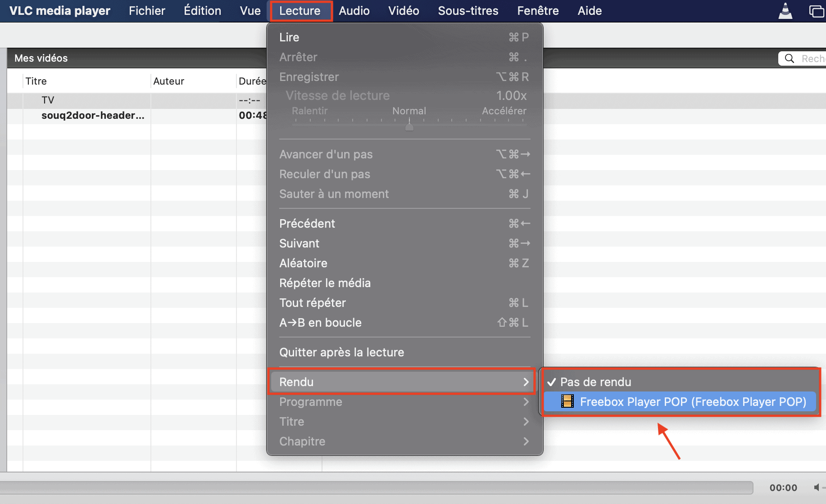This screenshot has height=504, width=826.
Task: Choose Avancer d'un pas
Action: pos(404,154)
